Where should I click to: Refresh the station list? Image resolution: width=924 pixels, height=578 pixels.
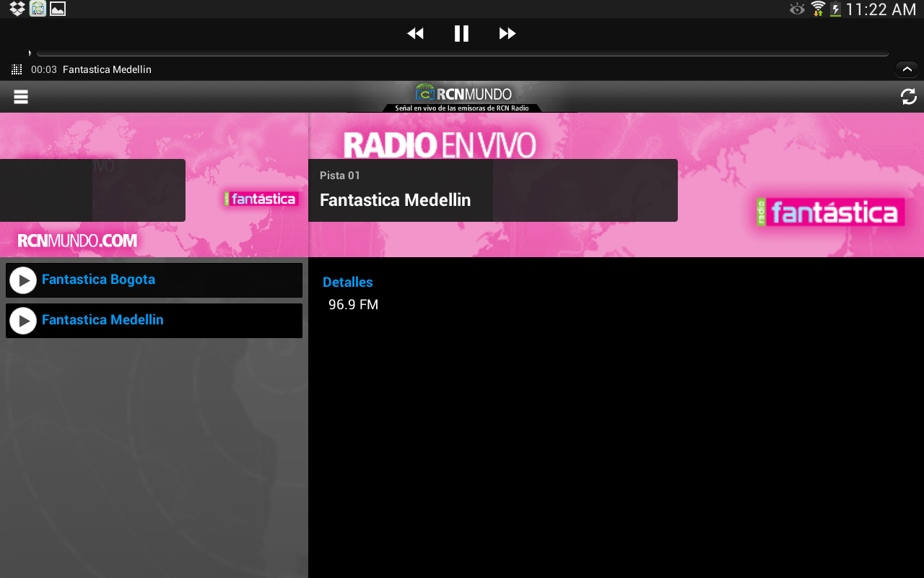pos(908,97)
